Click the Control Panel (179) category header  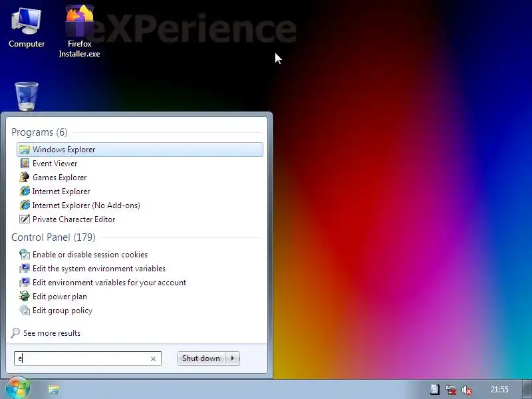pyautogui.click(x=53, y=237)
